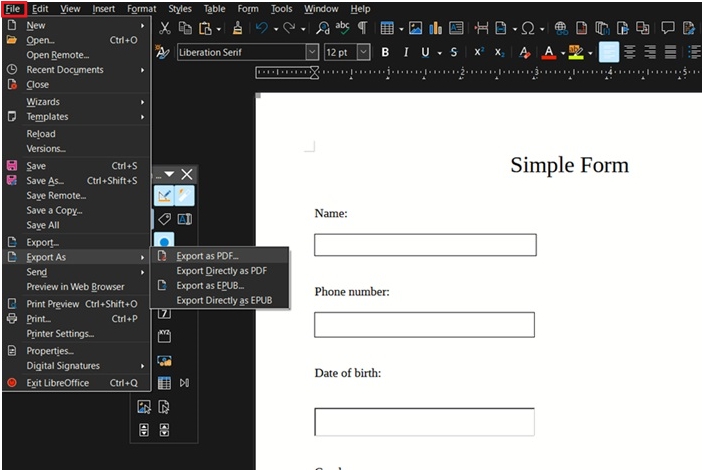Click the Cut scissors icon

coord(165,28)
